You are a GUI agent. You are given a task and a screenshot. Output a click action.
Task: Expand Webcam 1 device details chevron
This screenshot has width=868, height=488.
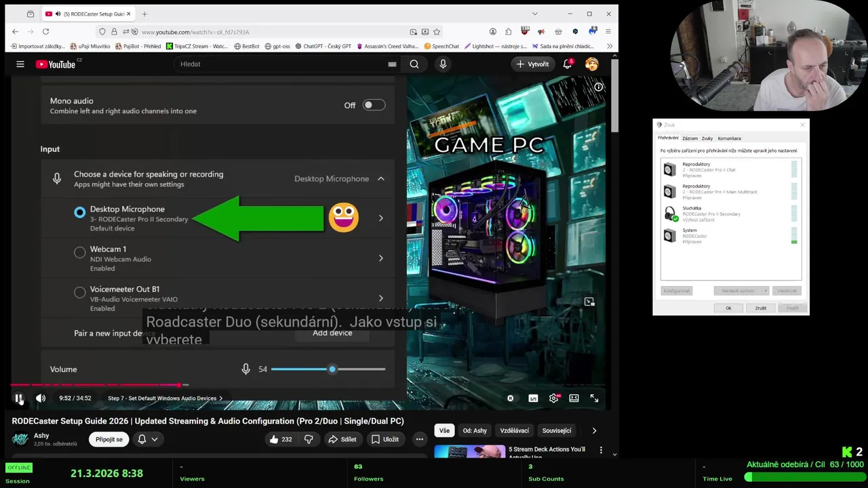pyautogui.click(x=381, y=258)
